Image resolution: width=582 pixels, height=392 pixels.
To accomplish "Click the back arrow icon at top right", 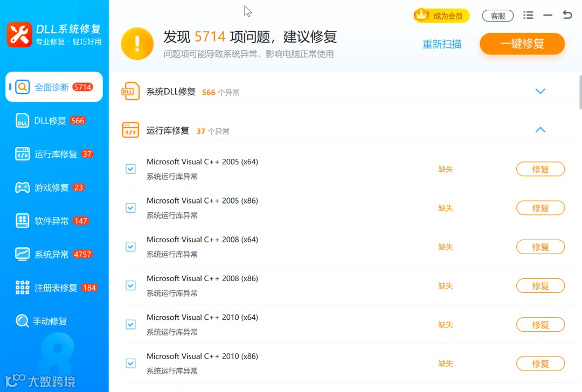I will point(567,15).
